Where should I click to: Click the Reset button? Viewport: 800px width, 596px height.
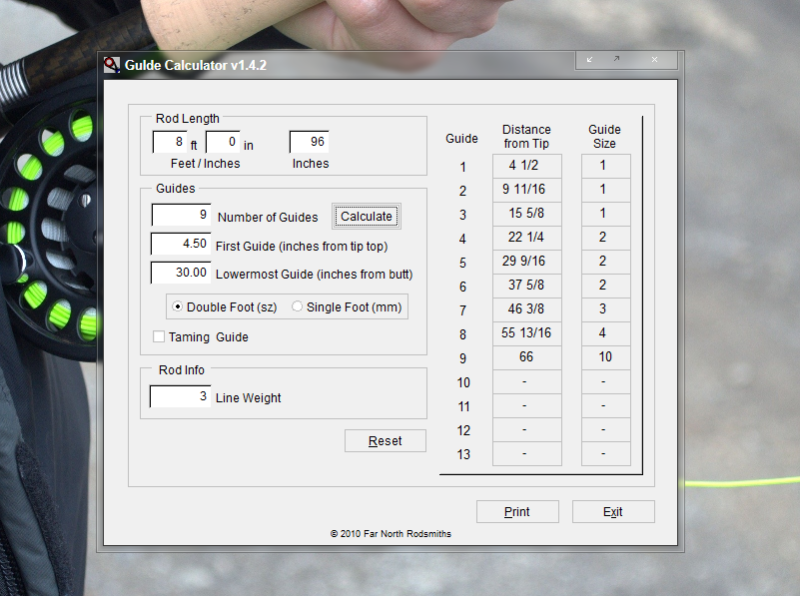(x=385, y=440)
